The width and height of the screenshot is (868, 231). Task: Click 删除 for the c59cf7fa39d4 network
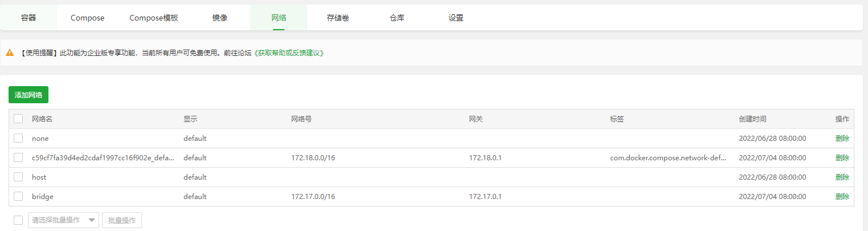point(842,157)
